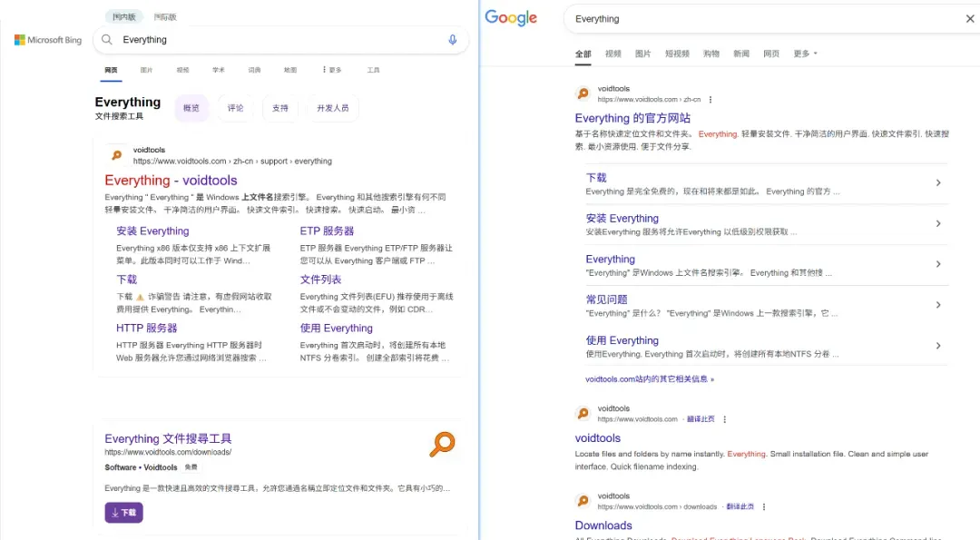
Task: Open the Everything - voidtools Bing result
Action: [x=171, y=181]
